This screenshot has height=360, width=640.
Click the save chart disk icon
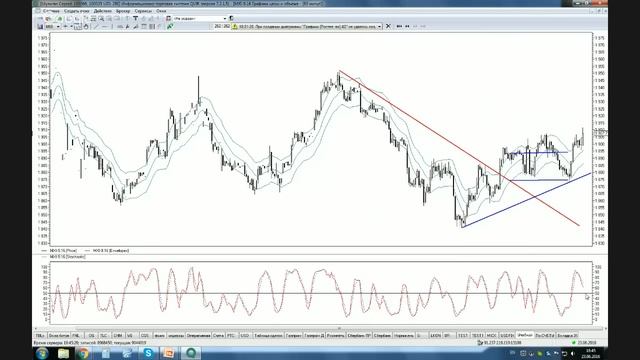coord(40,27)
